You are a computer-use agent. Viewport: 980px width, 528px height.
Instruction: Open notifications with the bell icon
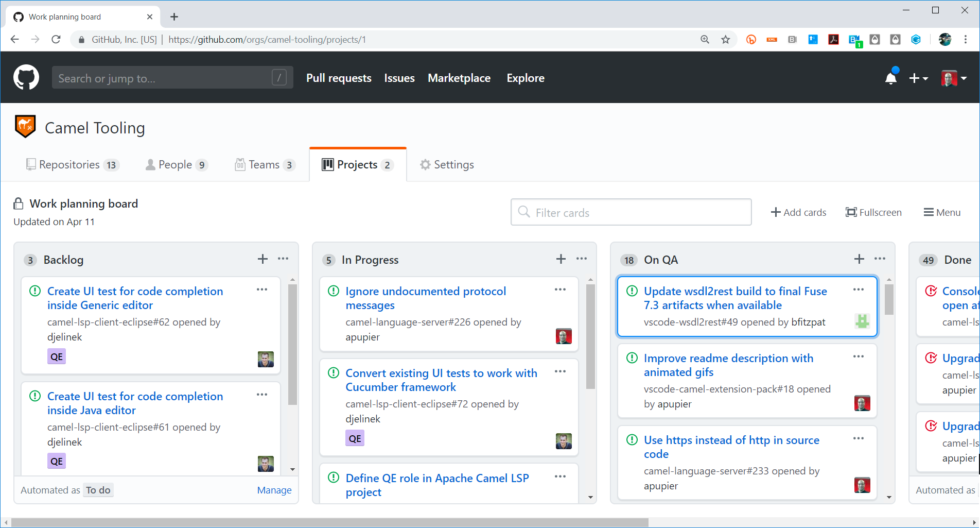click(891, 78)
